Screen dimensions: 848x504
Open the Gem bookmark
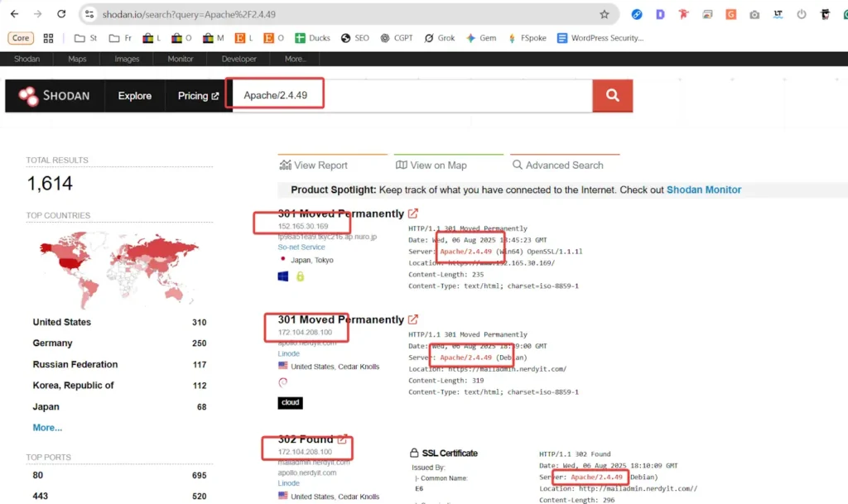point(481,38)
